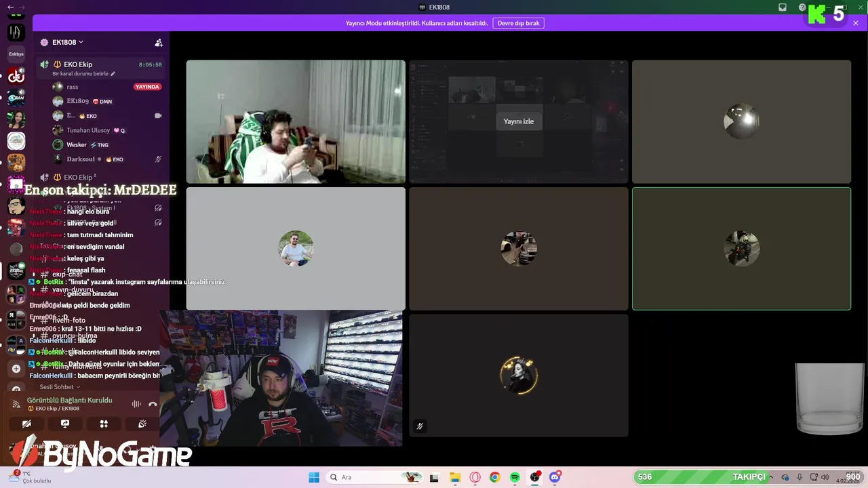Open the red 'du' server icon
Image resolution: width=868 pixels, height=488 pixels.
tap(16, 77)
